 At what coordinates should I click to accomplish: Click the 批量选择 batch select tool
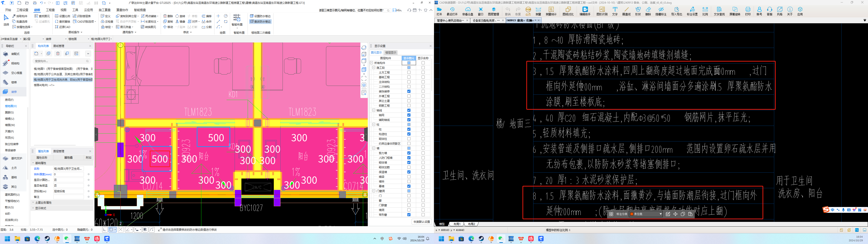pos(20,21)
